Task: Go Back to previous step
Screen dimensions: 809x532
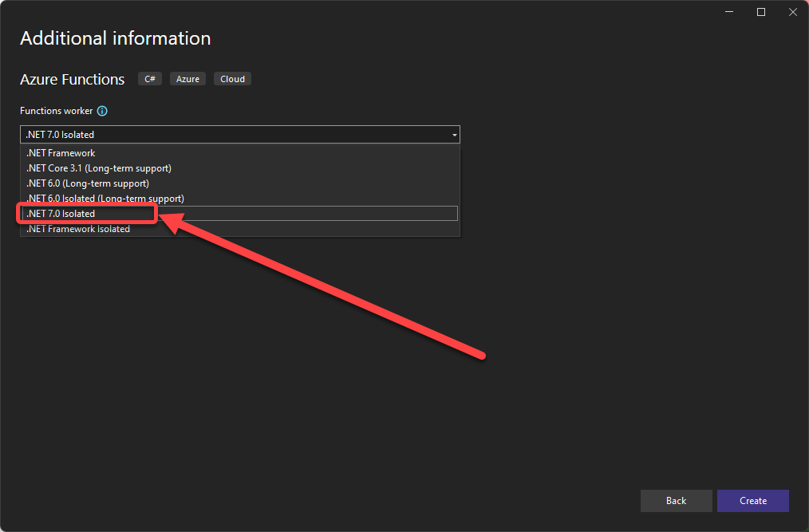Action: (676, 501)
